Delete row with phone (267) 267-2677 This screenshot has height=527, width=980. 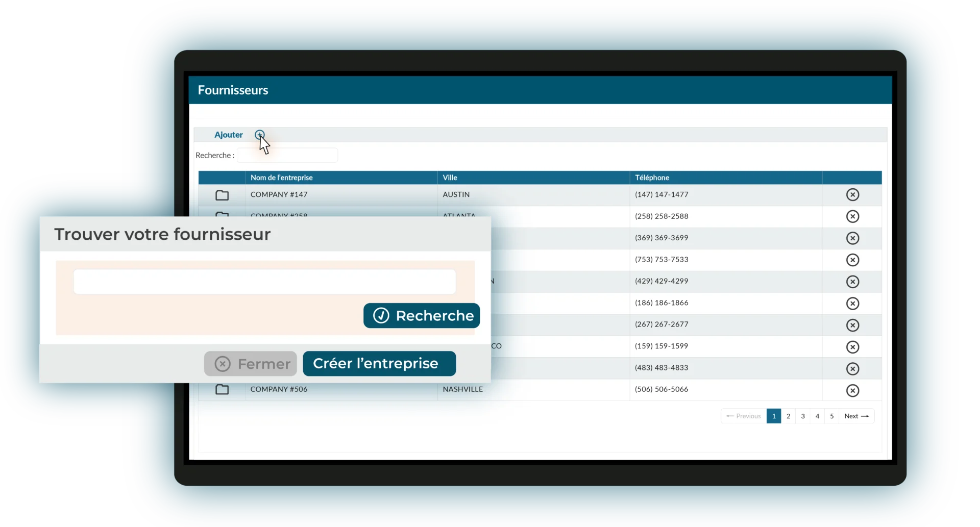[852, 324]
